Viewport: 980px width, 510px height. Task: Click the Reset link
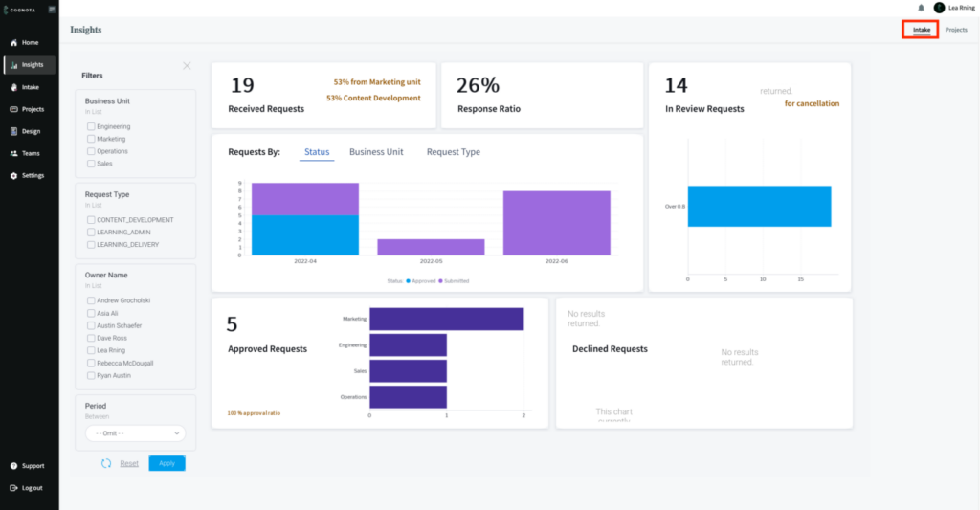click(x=129, y=463)
